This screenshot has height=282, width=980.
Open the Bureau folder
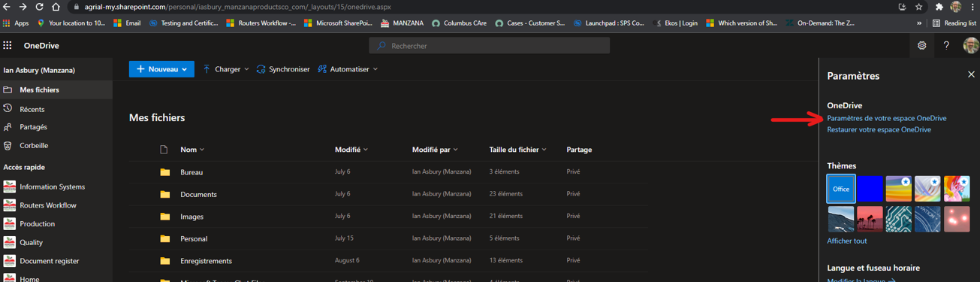click(x=191, y=172)
